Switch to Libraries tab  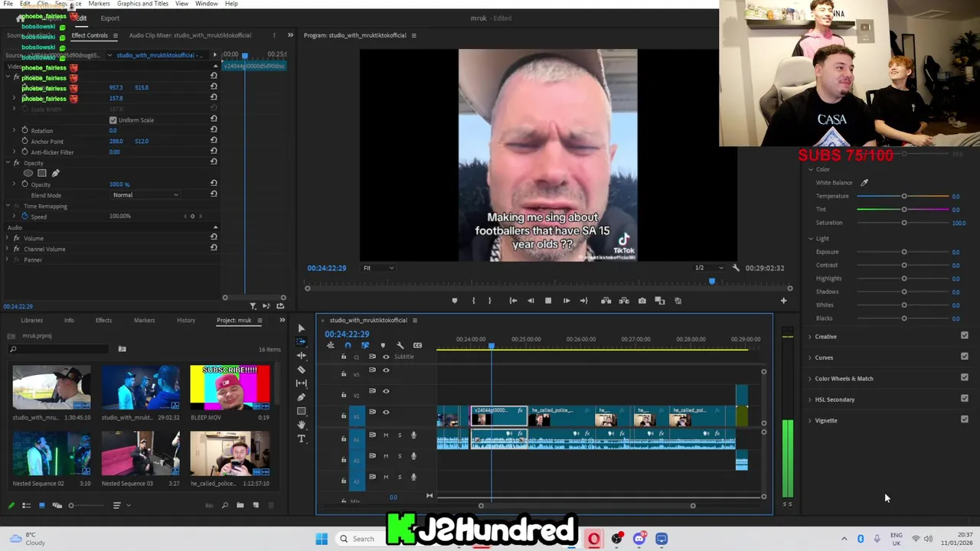[32, 320]
